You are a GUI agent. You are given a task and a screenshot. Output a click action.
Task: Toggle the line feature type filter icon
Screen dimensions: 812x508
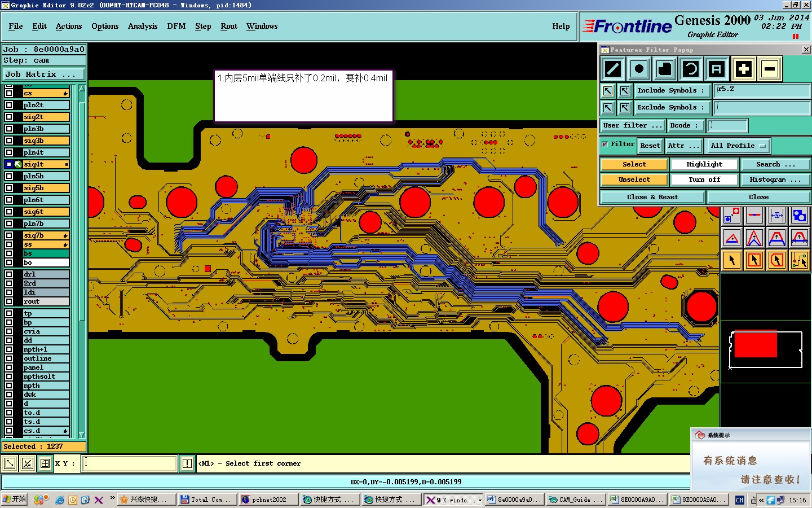click(612, 69)
